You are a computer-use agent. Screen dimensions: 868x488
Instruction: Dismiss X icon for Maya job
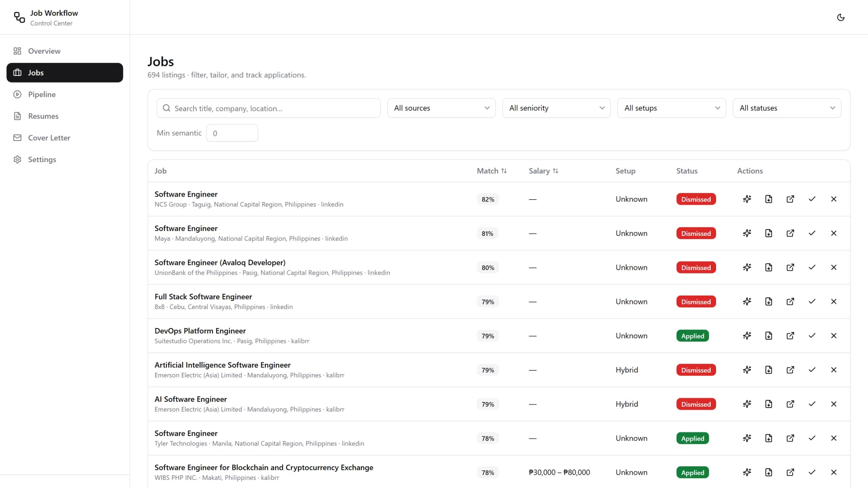pyautogui.click(x=834, y=233)
